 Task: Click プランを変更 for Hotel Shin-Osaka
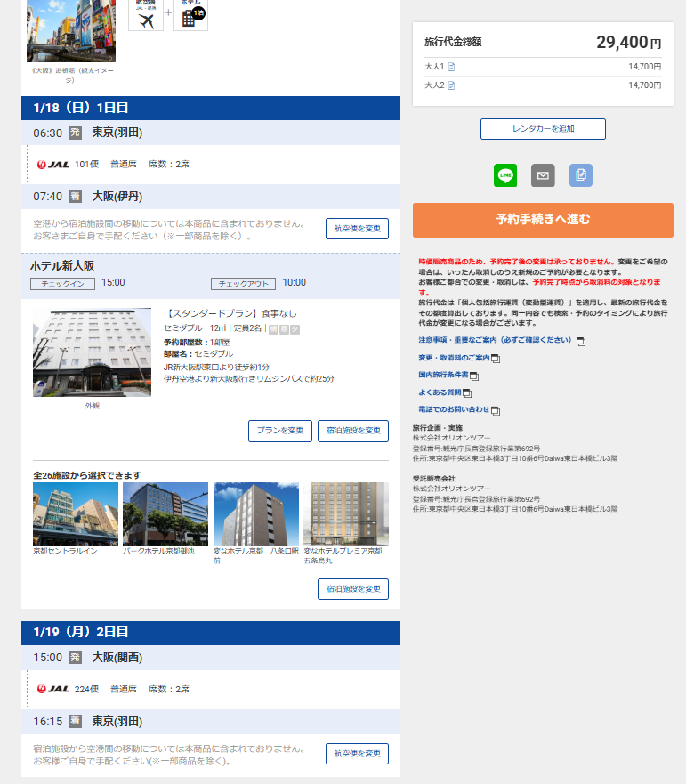(x=280, y=431)
